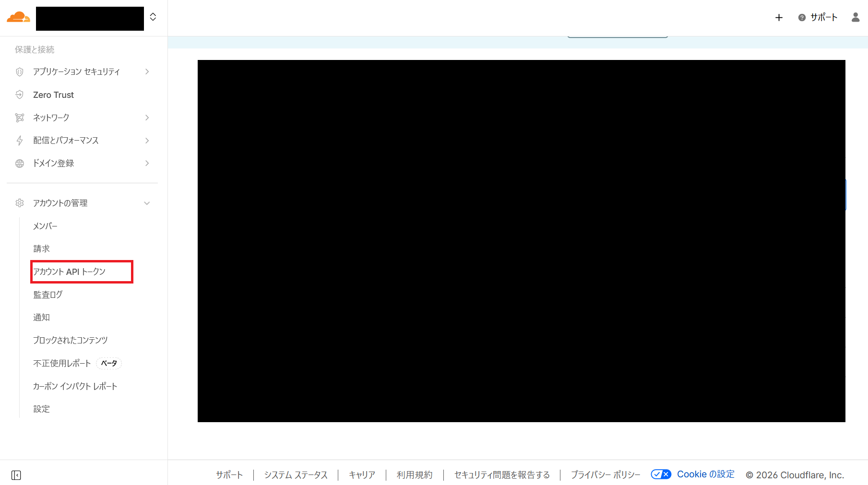Click the 配信とパフォーマンス lightning icon
The width and height of the screenshot is (868, 485).
click(19, 140)
